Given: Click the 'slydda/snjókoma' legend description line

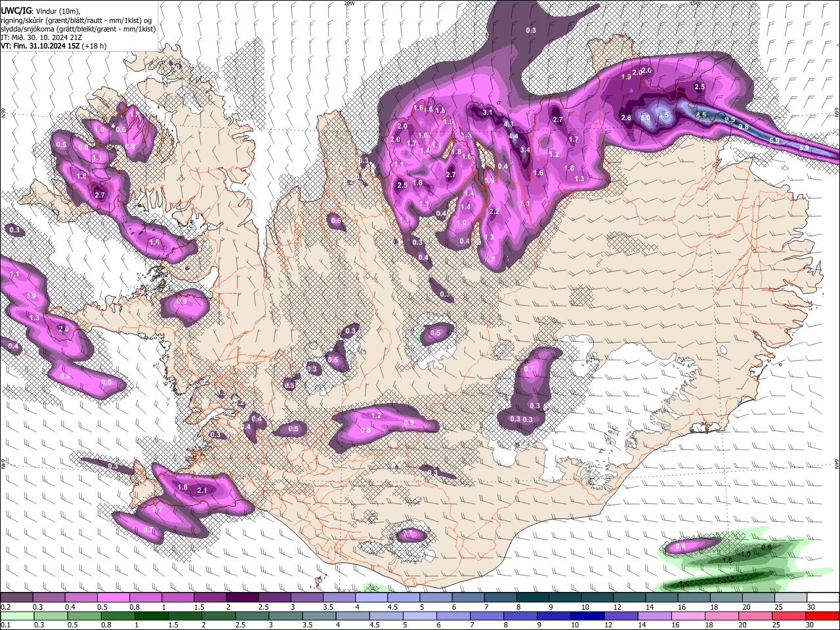Looking at the screenshot, I should click(x=78, y=29).
